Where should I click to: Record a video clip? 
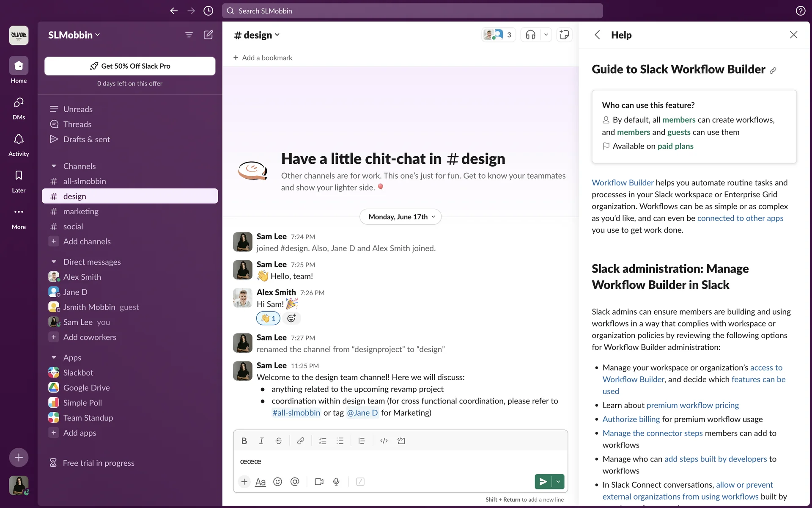[319, 482]
